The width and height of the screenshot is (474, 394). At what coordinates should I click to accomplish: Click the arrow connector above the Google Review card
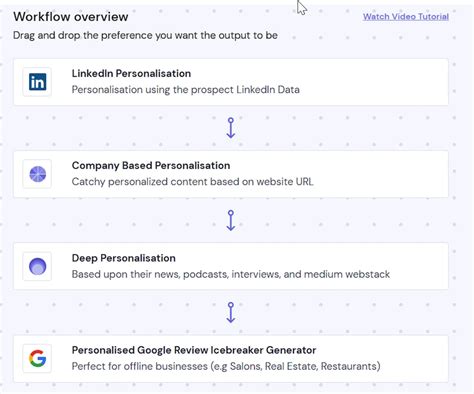[x=231, y=312]
